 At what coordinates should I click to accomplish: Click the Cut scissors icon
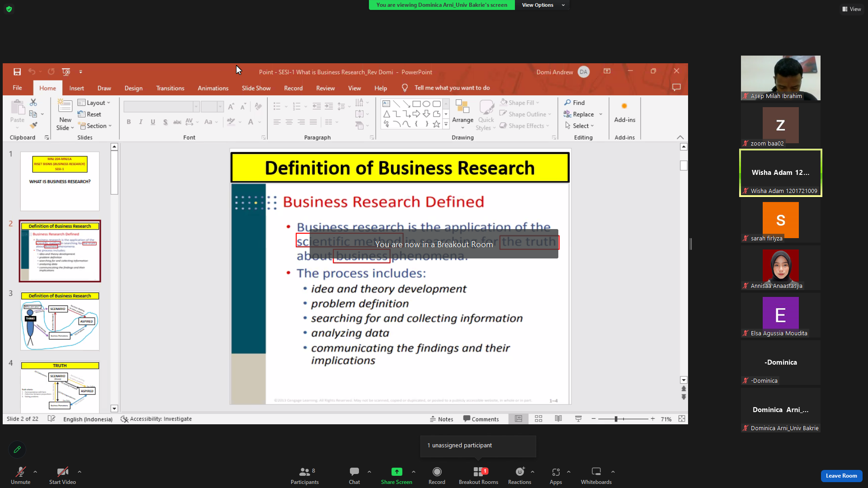point(33,103)
